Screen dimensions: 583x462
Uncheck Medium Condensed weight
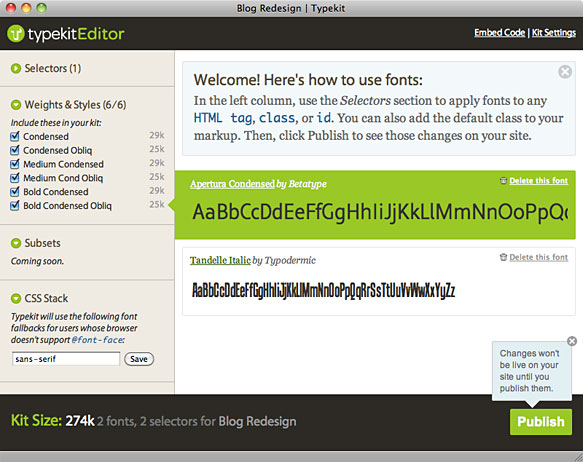(15, 164)
